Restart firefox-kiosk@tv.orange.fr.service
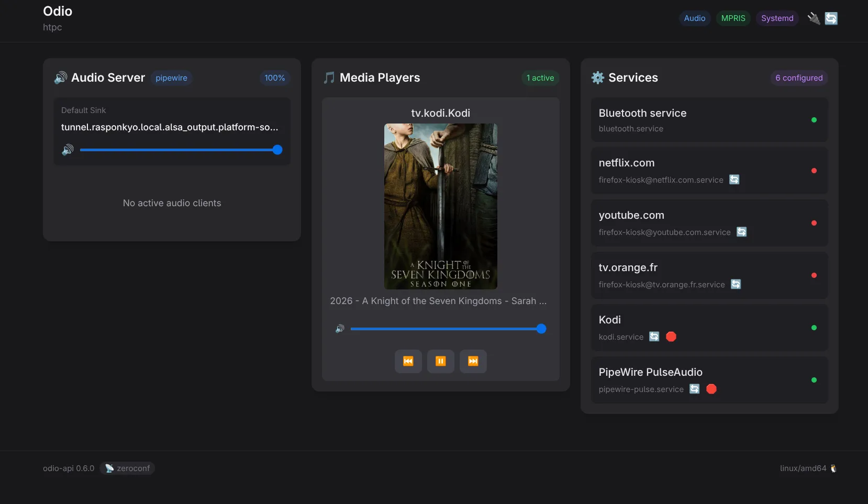Viewport: 868px width, 504px height. pyautogui.click(x=736, y=285)
